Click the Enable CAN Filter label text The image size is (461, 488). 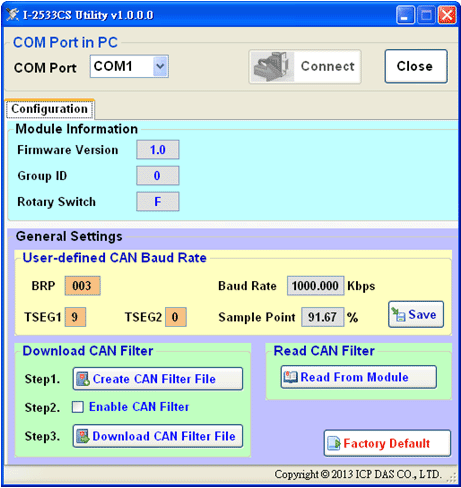pyautogui.click(x=139, y=407)
